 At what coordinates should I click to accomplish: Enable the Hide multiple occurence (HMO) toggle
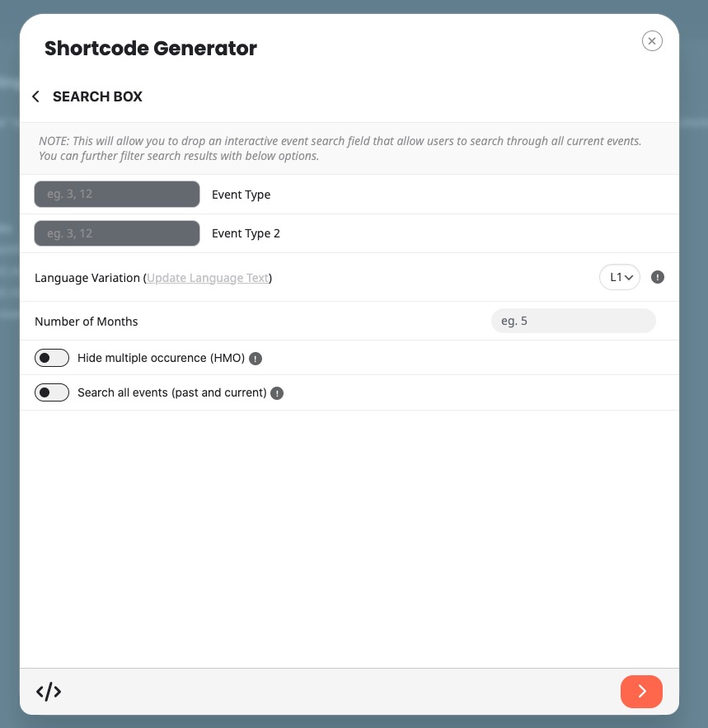coord(52,358)
